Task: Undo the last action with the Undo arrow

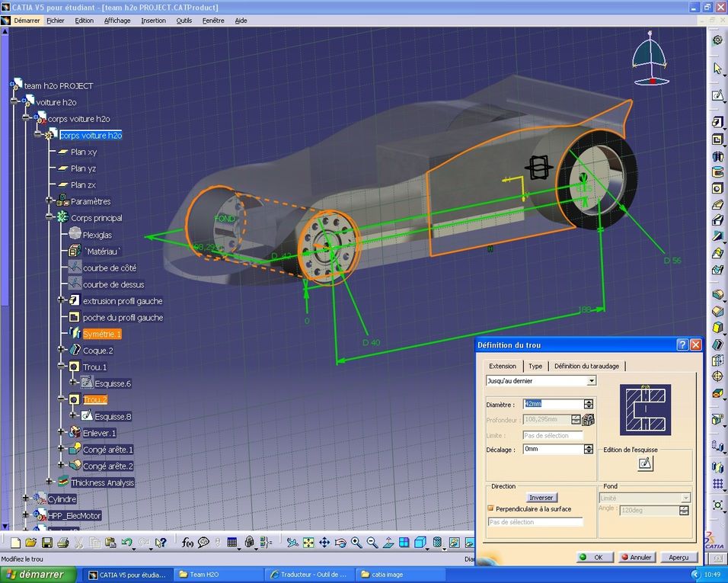Action: [126, 543]
